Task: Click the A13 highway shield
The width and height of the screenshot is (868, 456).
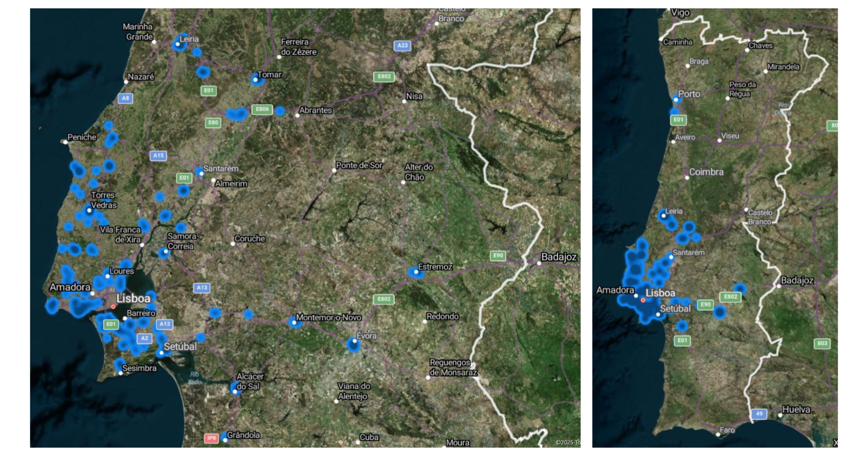Action: pyautogui.click(x=202, y=288)
